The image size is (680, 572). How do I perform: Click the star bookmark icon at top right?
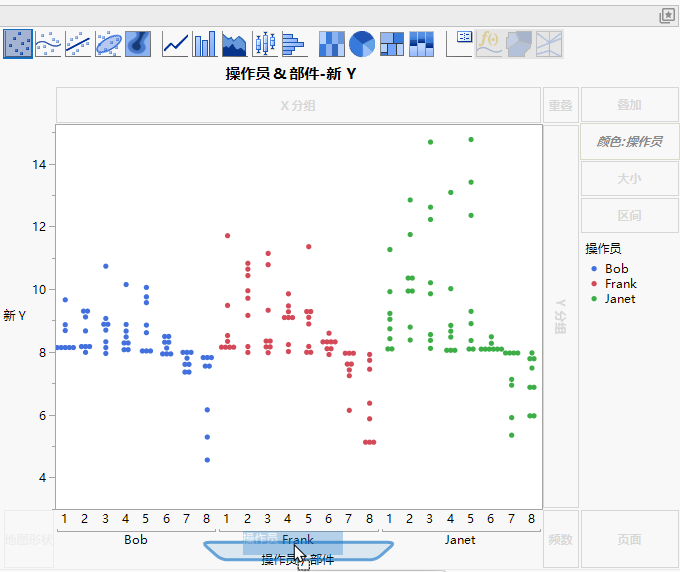[x=667, y=16]
